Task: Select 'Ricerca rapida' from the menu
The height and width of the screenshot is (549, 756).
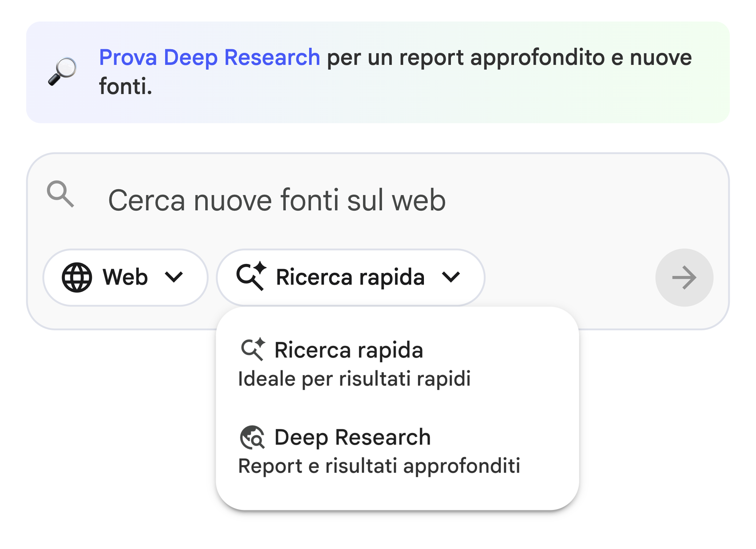Action: pos(348,350)
